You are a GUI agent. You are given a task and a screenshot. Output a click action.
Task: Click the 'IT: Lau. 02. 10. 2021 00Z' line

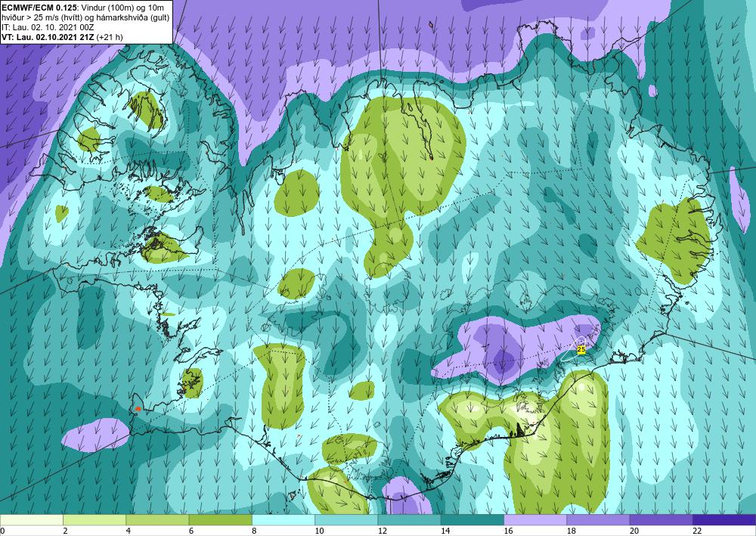[x=47, y=27]
